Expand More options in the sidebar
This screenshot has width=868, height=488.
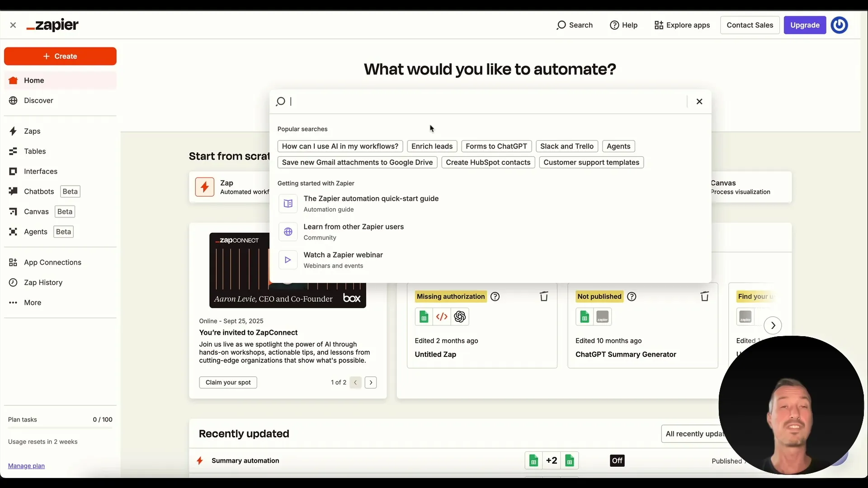(x=12, y=302)
